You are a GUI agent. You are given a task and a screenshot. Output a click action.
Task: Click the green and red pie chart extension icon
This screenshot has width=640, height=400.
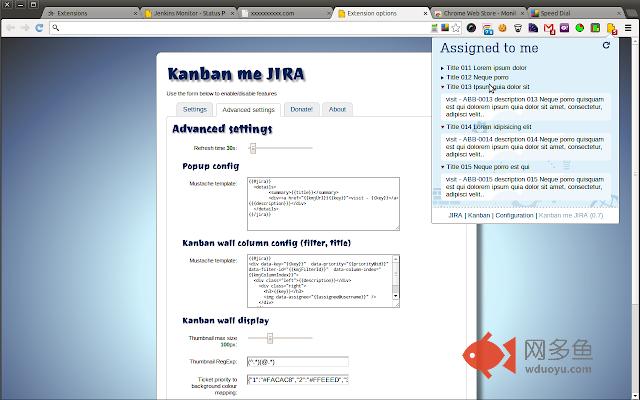(580, 28)
